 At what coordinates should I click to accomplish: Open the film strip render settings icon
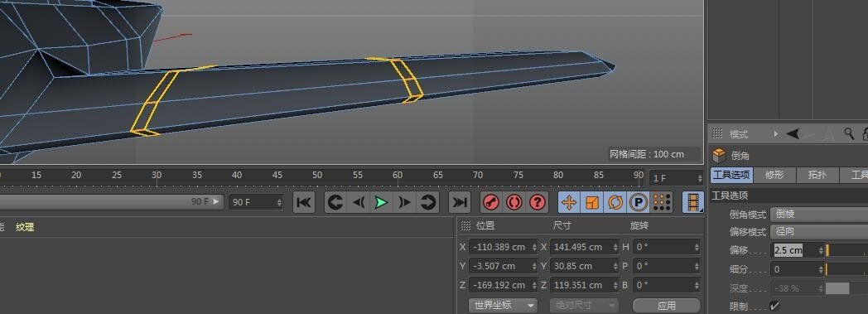point(693,202)
